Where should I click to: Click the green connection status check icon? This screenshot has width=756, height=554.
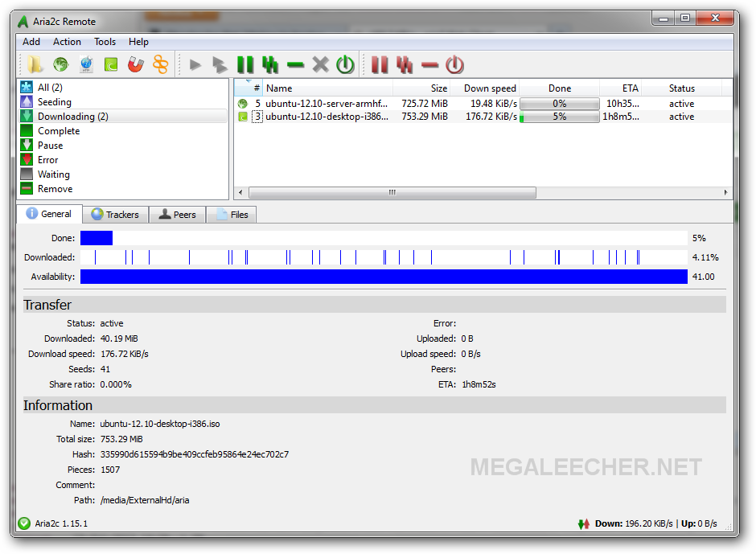[24, 523]
